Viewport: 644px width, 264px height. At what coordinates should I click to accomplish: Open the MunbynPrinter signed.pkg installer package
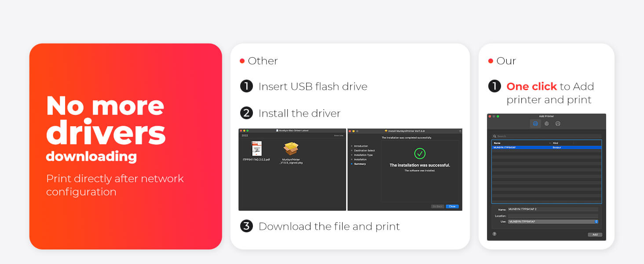click(291, 150)
